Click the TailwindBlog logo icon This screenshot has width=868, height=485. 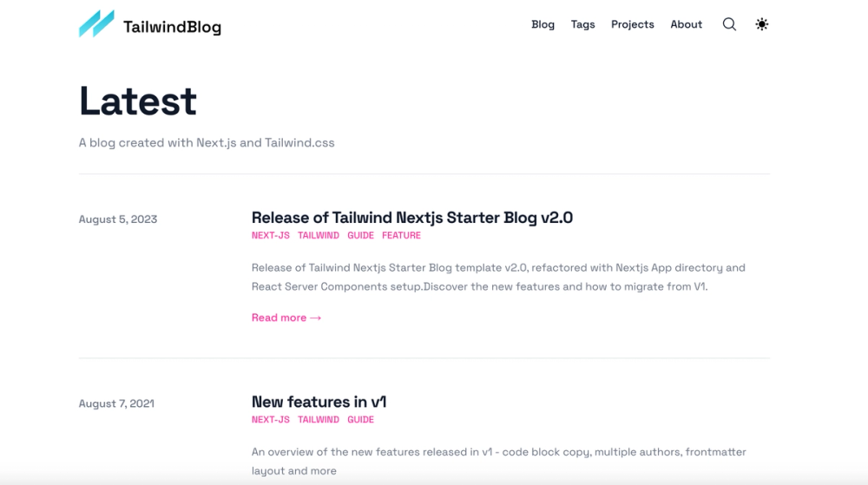point(96,24)
